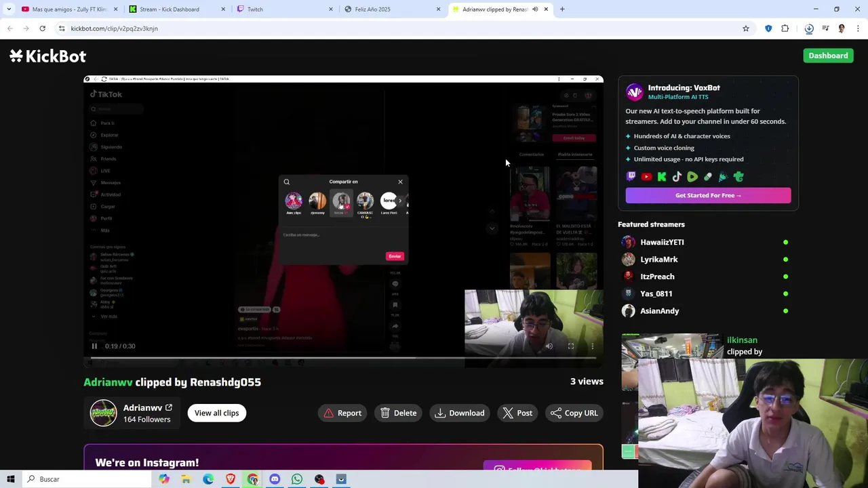Click the Kick platform icon in VoxBot card
This screenshot has width=868, height=488.
click(x=662, y=177)
